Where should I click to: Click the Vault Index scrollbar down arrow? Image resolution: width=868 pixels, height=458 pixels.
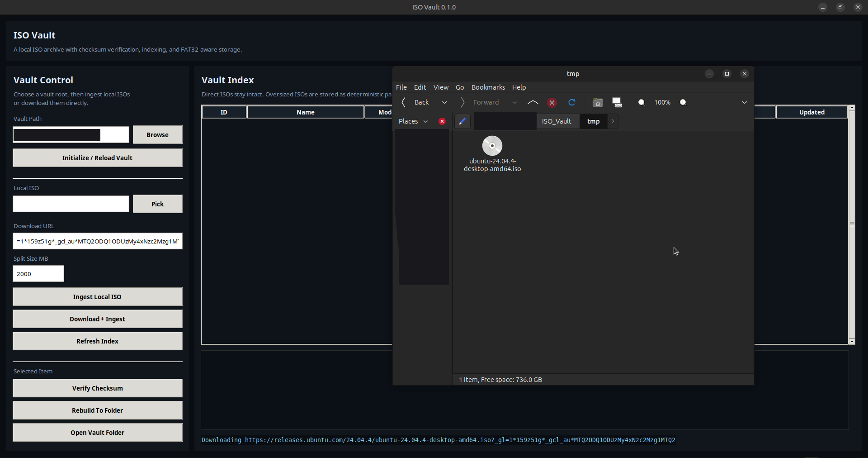[x=852, y=342]
